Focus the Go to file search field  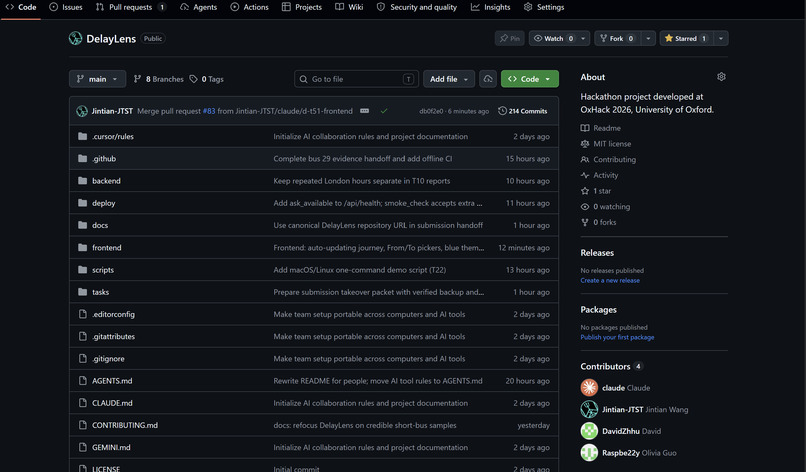tap(356, 79)
